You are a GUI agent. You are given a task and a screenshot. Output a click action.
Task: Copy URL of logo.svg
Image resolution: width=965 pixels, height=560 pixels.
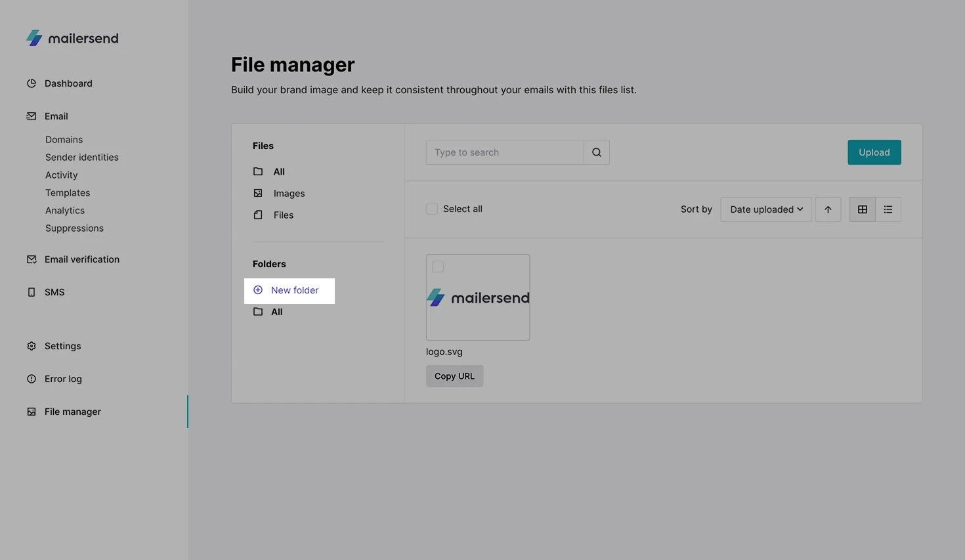coord(454,376)
